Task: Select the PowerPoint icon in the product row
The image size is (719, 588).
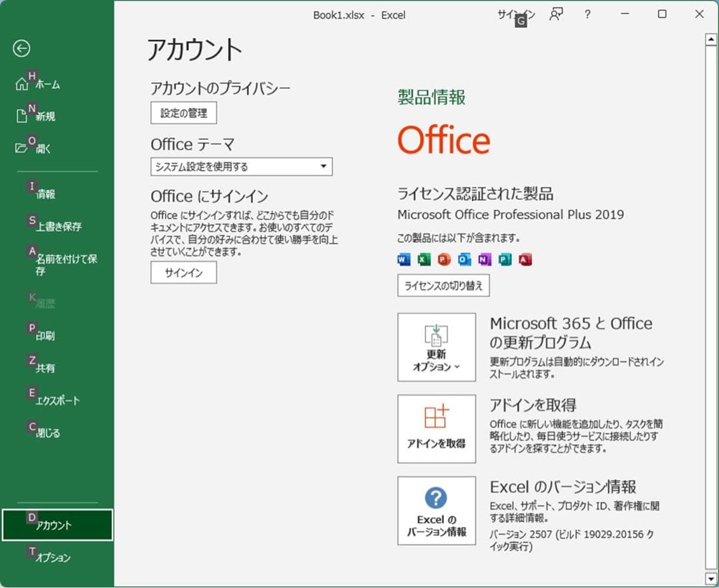Action: pos(443,260)
